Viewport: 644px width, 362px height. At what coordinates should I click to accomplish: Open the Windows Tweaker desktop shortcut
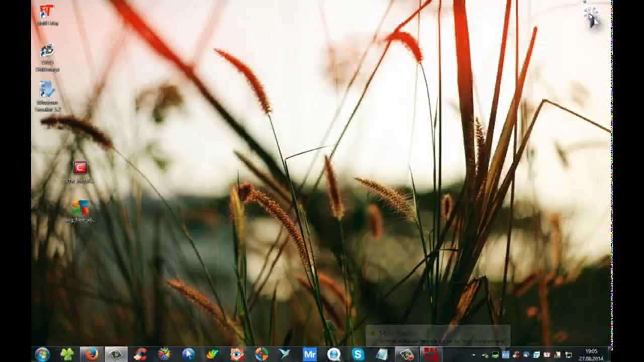coord(47,97)
